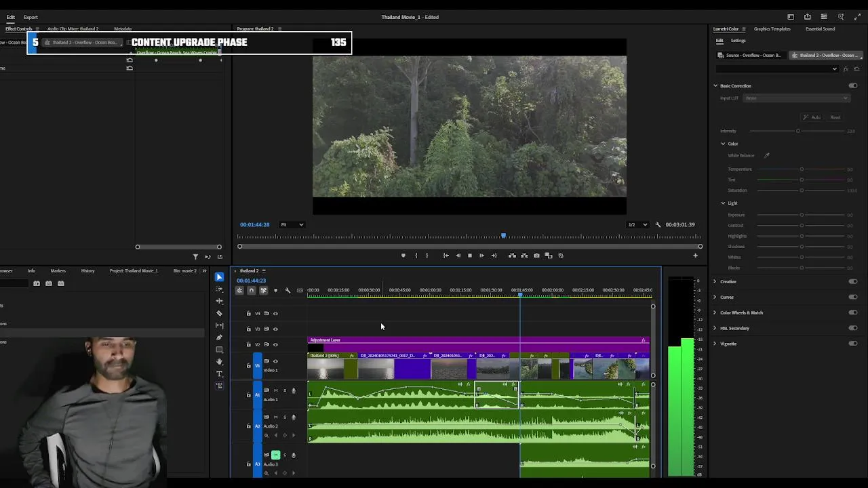This screenshot has width=868, height=488.
Task: Switch to the Essential Sound tab
Action: 820,29
